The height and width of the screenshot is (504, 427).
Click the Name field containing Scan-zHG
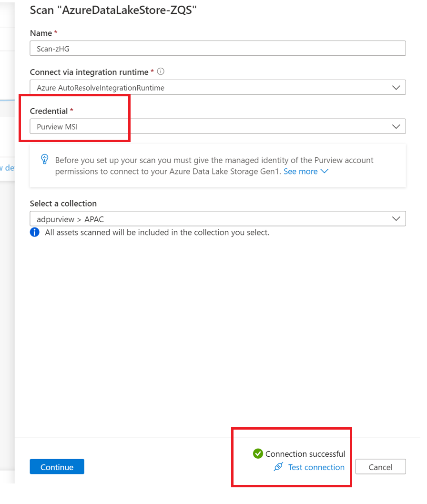pyautogui.click(x=217, y=49)
